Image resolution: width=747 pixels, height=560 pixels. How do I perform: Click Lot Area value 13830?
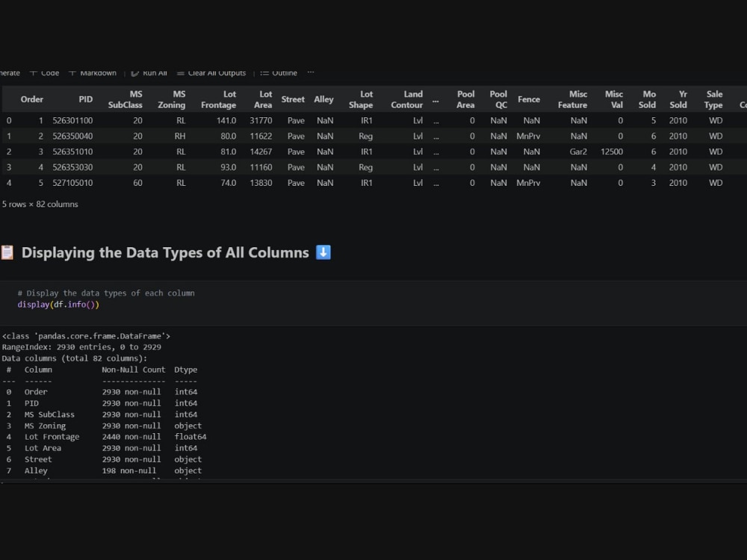261,183
